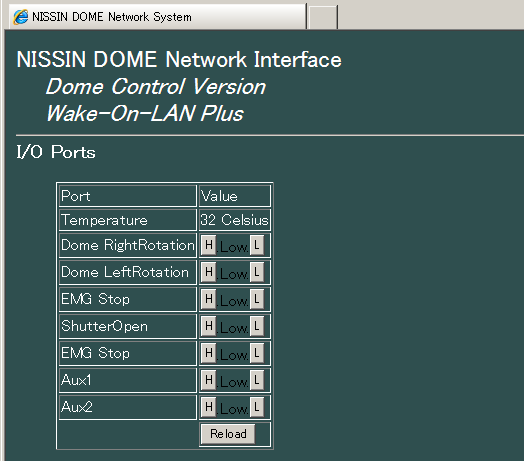Set Aux2 port to Low
The height and width of the screenshot is (461, 524).
click(x=257, y=407)
